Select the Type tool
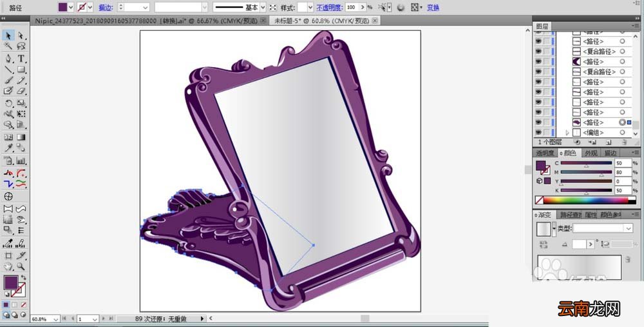644x327 pixels. click(x=21, y=59)
